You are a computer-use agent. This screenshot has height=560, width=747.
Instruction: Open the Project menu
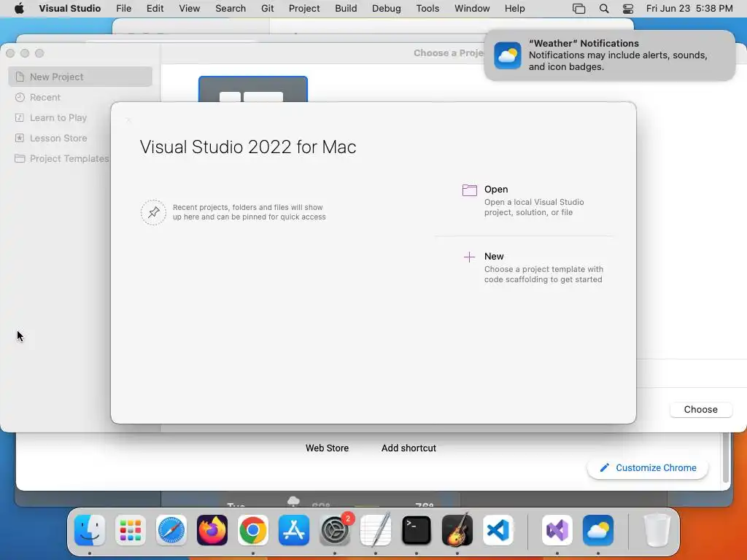pyautogui.click(x=304, y=9)
